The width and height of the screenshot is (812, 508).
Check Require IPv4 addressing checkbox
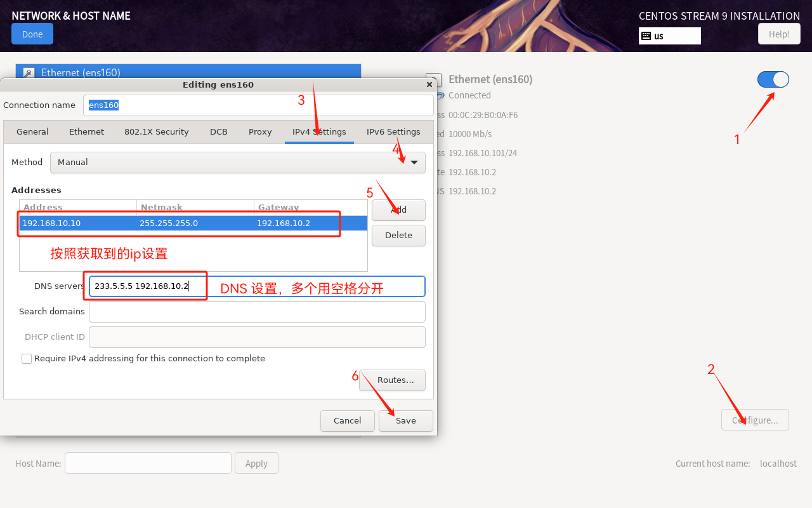coord(27,359)
